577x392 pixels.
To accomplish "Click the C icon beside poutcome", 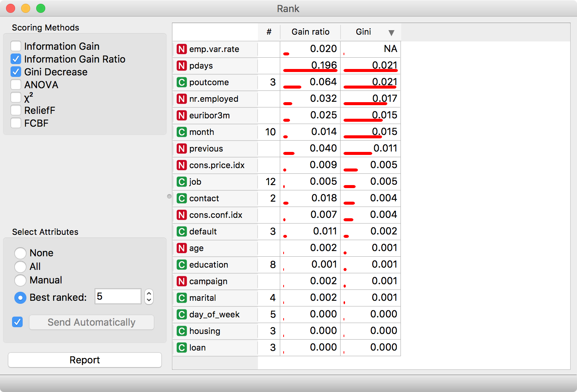I will pos(181,82).
